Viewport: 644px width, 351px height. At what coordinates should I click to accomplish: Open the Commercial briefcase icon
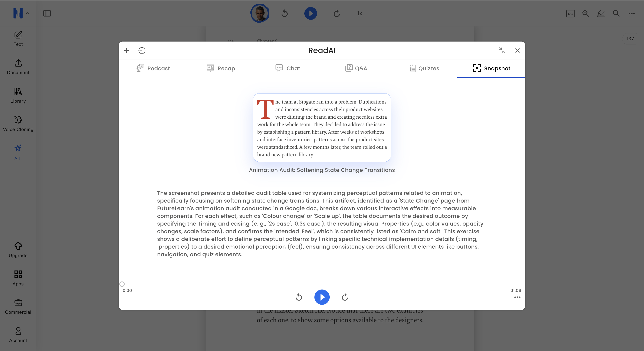[x=18, y=303]
